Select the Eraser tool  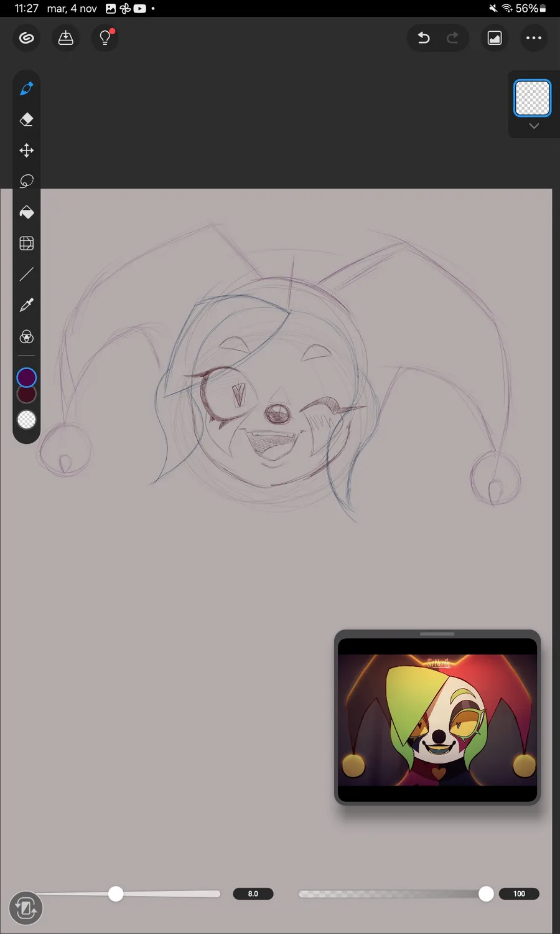[26, 120]
